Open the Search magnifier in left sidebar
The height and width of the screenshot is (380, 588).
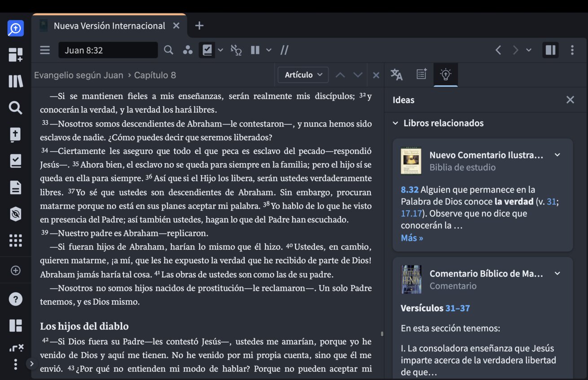pos(15,108)
